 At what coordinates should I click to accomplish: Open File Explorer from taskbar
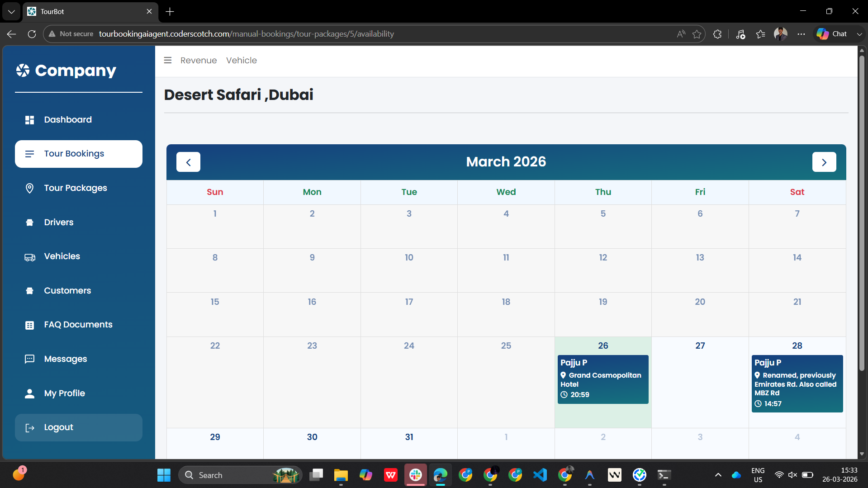pos(341,475)
